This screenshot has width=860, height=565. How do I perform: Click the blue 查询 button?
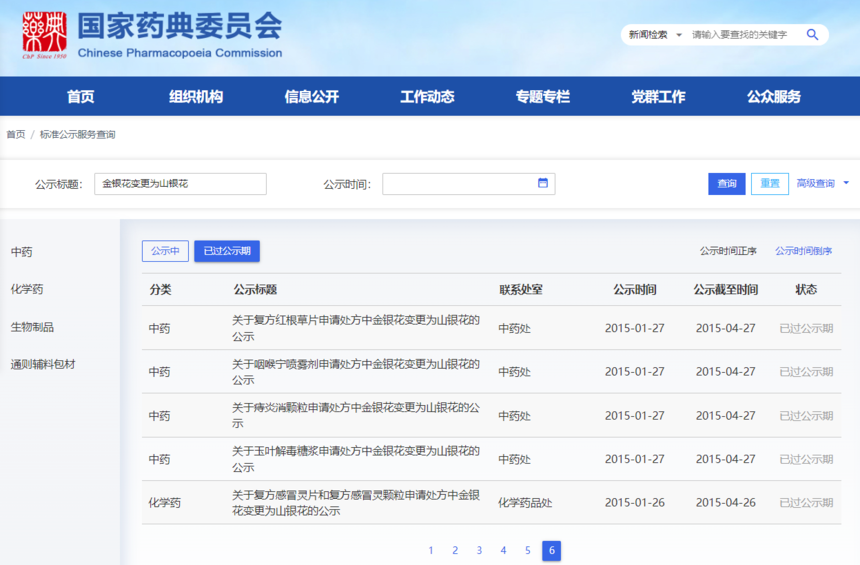726,184
